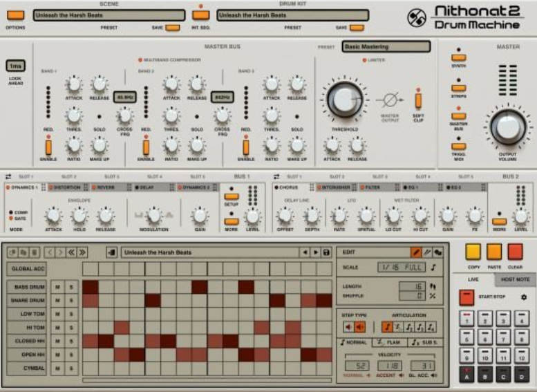Screen dimensions: 537x392
Task: Click the Limiter Threshold knob
Action: pos(345,100)
